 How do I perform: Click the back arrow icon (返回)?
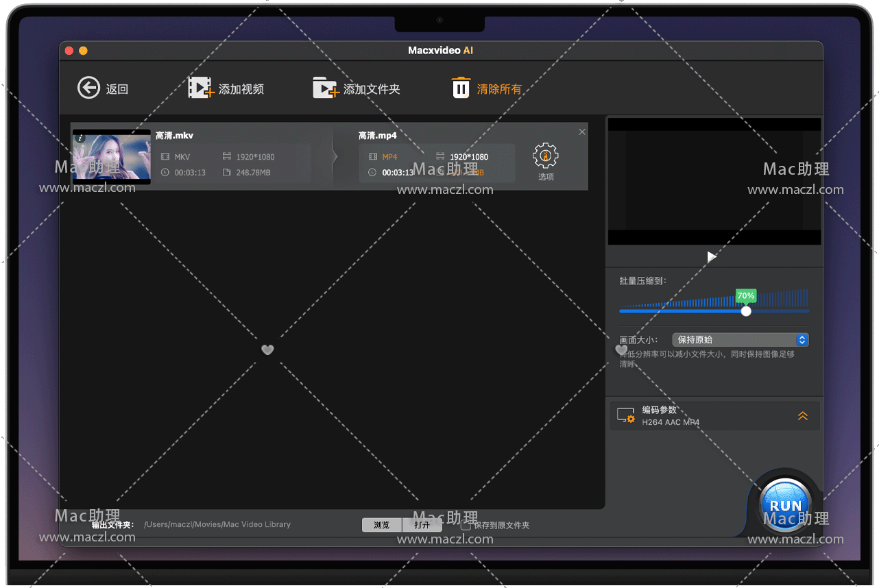88,88
